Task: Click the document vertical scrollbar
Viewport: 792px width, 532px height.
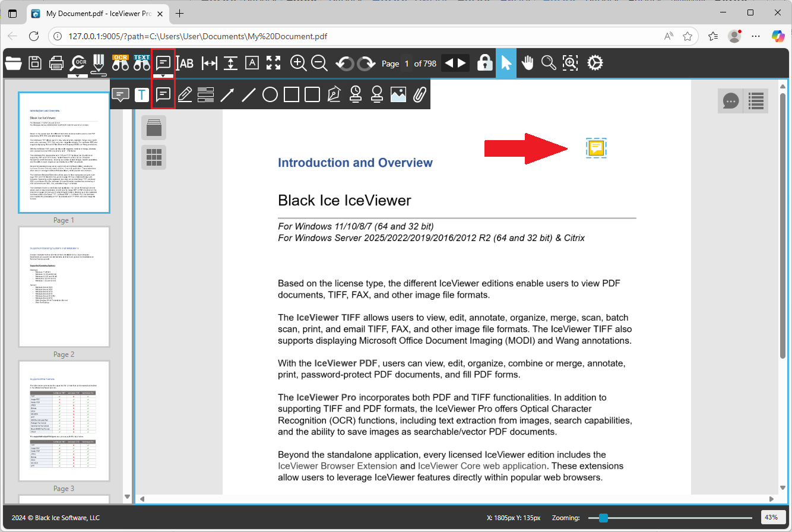Action: click(783, 225)
